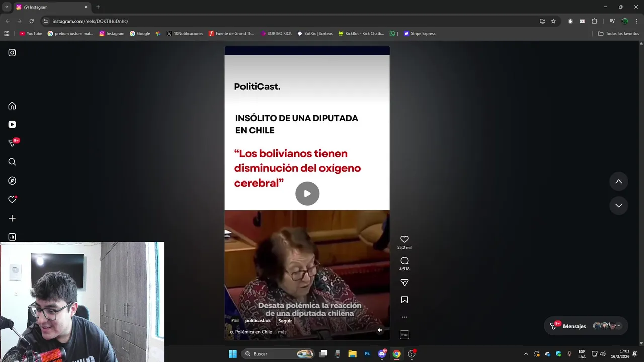The image size is (644, 362).
Task: Open the SORTEO KICK bookmark
Action: click(276, 34)
